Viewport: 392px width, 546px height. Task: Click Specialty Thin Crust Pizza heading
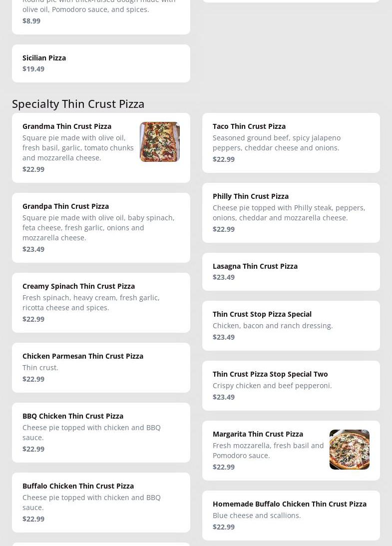point(78,104)
